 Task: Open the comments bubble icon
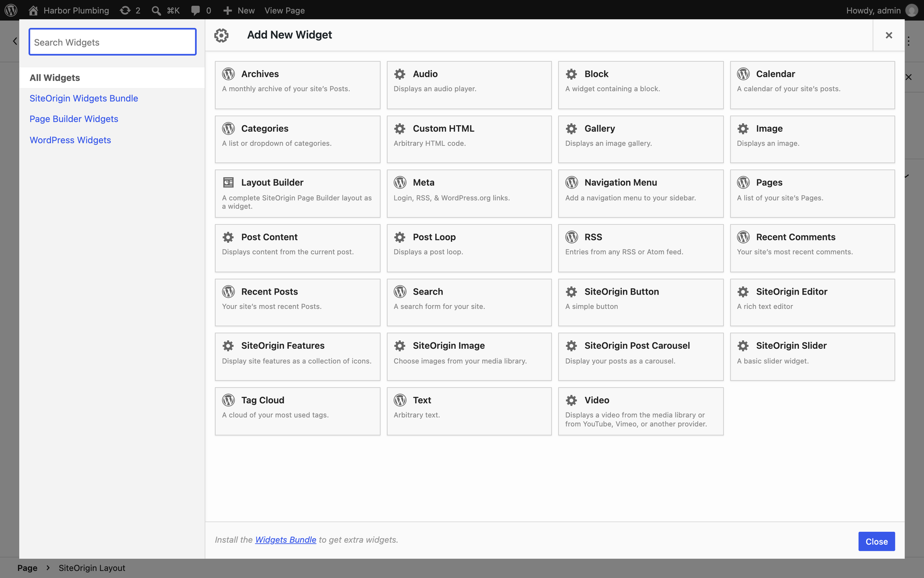coord(195,10)
